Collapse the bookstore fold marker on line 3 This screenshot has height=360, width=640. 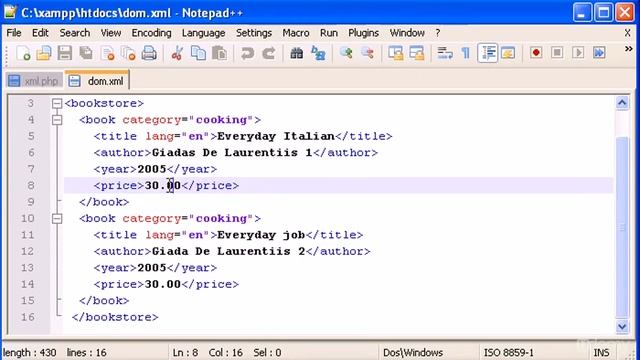(57, 103)
